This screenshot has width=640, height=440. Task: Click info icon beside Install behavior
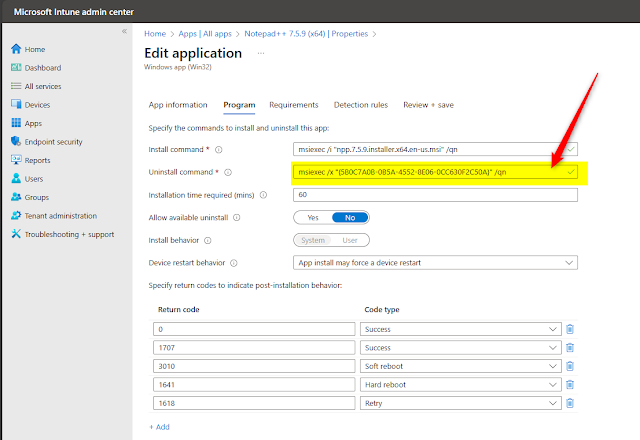click(x=208, y=240)
